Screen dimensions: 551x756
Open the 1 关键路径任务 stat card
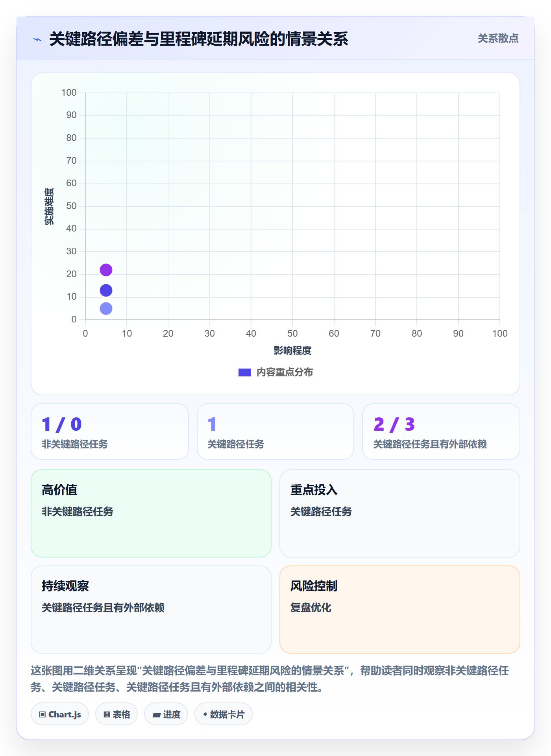pos(275,432)
